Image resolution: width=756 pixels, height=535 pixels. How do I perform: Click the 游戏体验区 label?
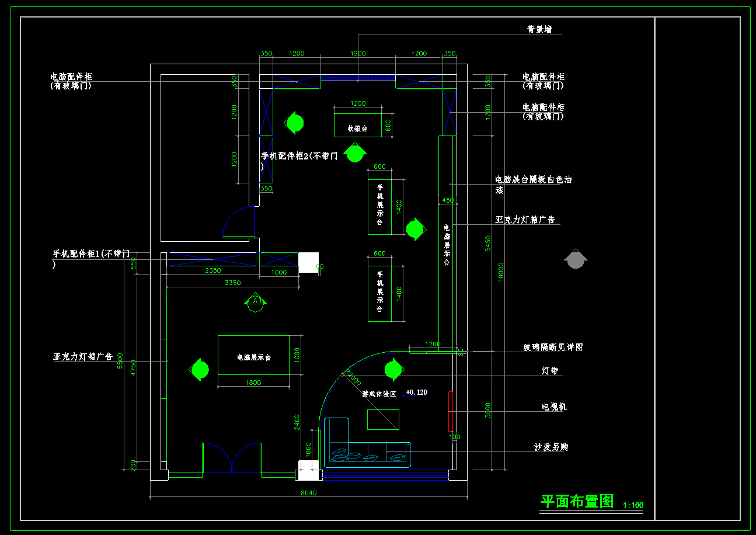(x=379, y=394)
